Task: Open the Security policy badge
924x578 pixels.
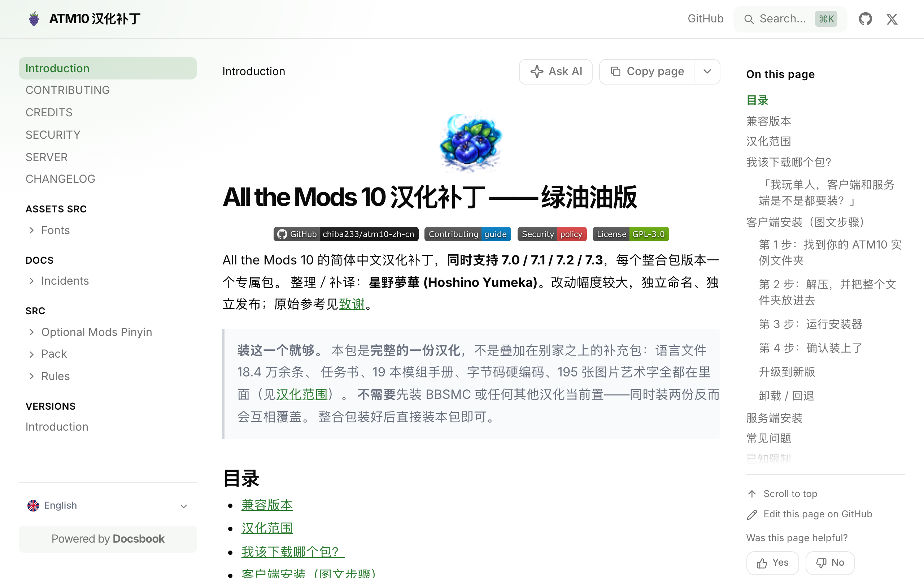Action: [552, 234]
